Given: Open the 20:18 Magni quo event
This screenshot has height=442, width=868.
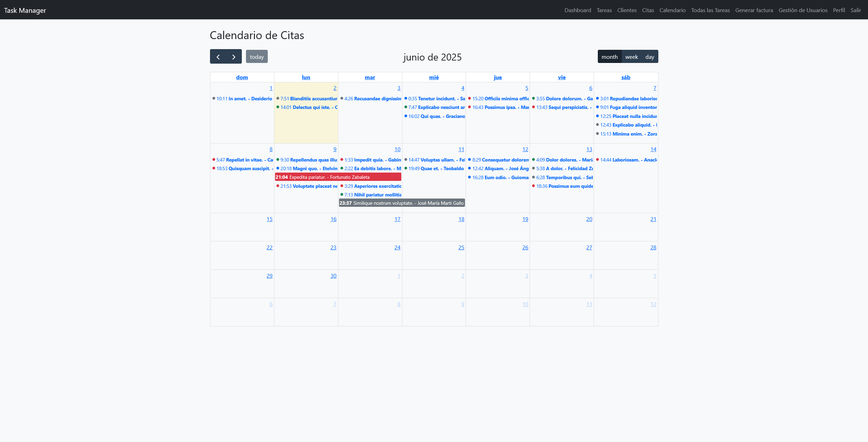Looking at the screenshot, I should [306, 168].
